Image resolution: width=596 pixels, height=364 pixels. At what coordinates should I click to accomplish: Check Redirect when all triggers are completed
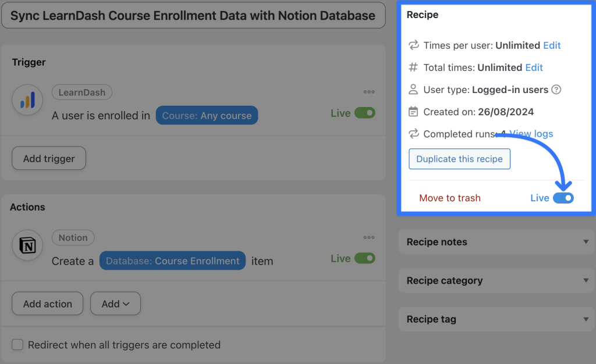pos(18,345)
